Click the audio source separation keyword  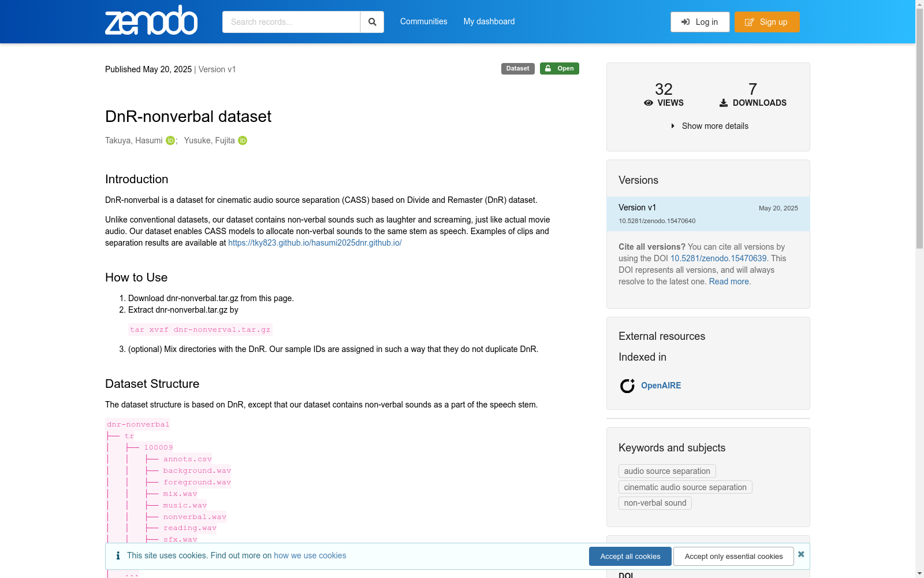point(667,471)
